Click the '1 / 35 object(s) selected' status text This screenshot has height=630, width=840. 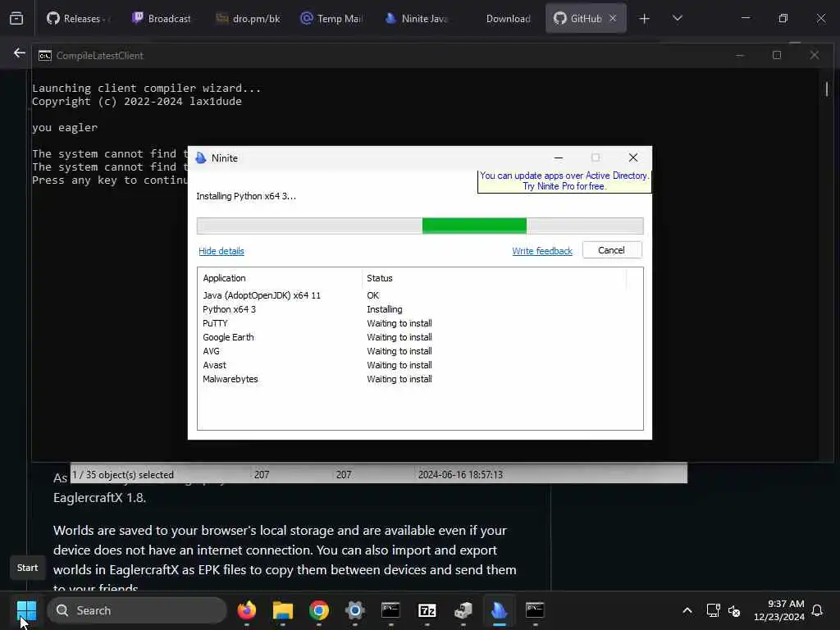(123, 475)
